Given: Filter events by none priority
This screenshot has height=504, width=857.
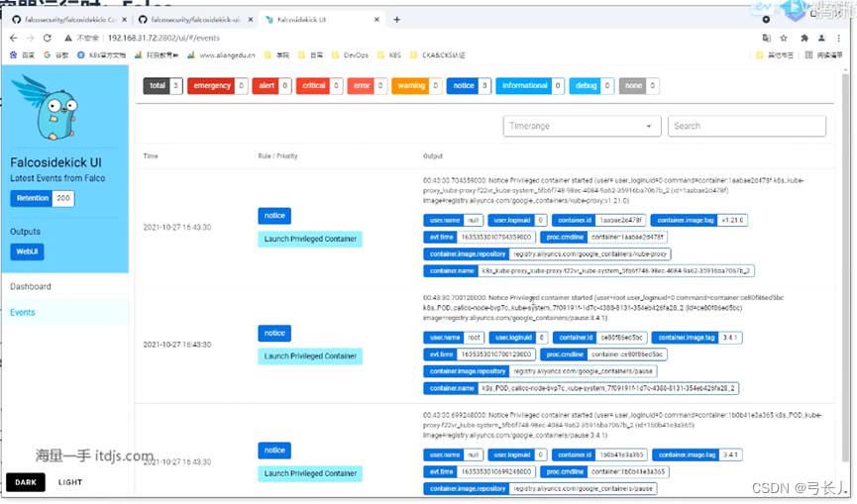Looking at the screenshot, I should click(638, 86).
